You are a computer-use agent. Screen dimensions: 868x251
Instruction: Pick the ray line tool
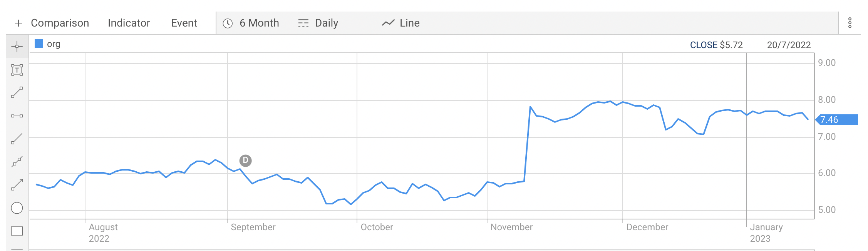tap(17, 139)
